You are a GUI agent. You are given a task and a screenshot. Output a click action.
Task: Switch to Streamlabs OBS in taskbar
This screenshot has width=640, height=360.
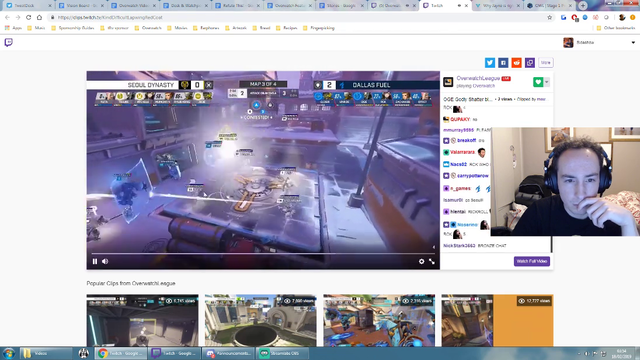tap(282, 353)
